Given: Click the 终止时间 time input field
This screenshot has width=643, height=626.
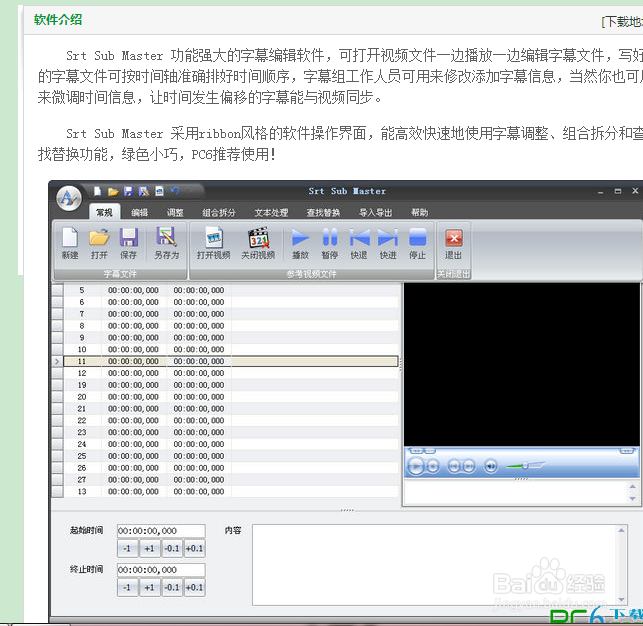Looking at the screenshot, I should 161,570.
